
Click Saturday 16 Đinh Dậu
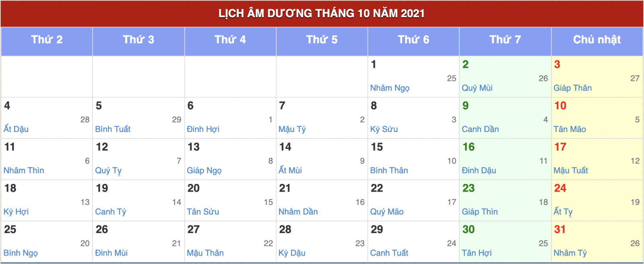click(x=505, y=159)
